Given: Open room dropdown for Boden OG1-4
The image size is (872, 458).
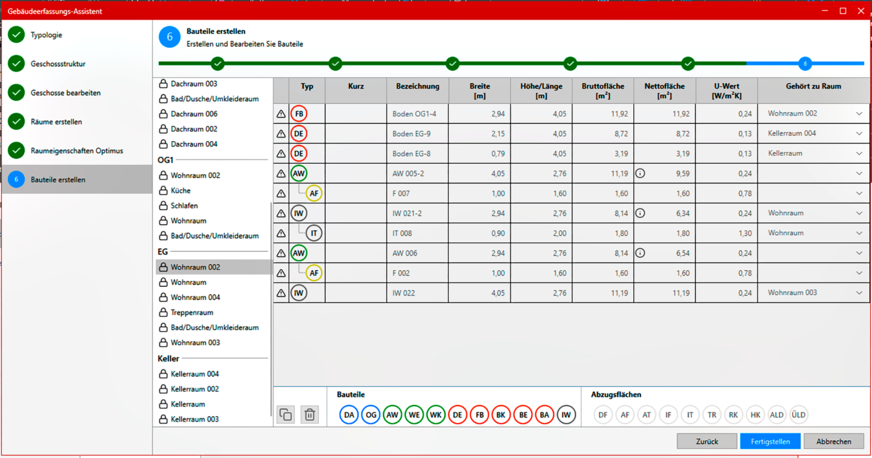Looking at the screenshot, I should (x=859, y=114).
